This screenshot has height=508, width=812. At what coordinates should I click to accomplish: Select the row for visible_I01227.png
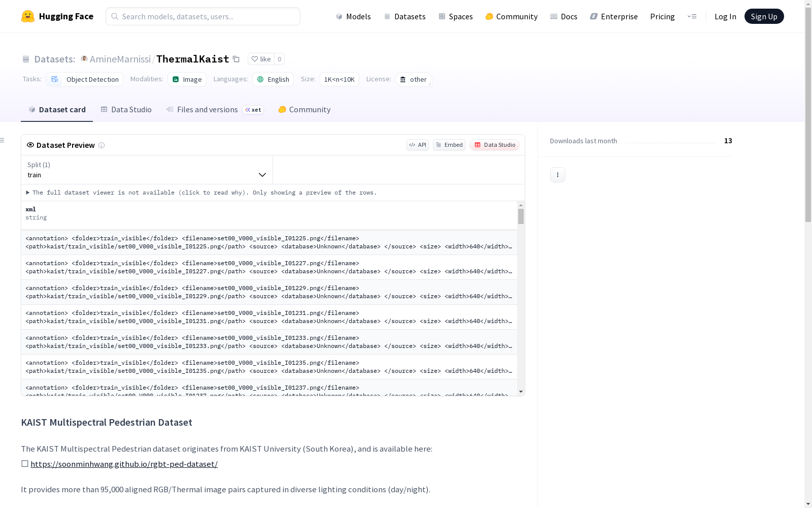(269, 267)
